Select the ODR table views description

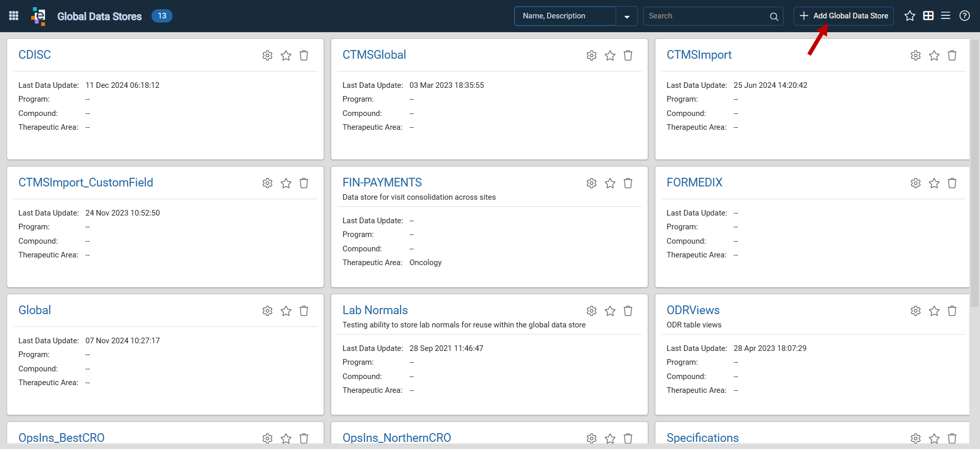694,325
